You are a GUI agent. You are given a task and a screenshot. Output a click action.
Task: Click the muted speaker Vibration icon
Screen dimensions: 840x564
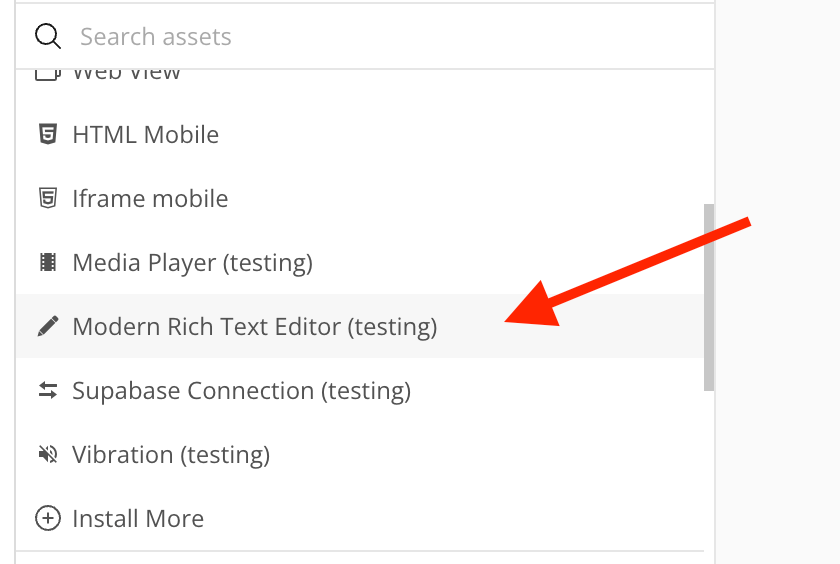click(x=47, y=455)
